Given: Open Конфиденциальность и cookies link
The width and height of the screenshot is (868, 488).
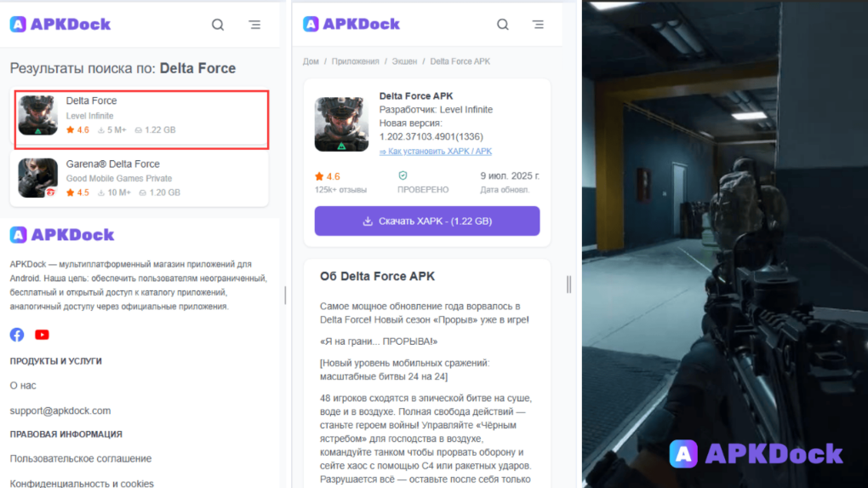Looking at the screenshot, I should (x=82, y=484).
